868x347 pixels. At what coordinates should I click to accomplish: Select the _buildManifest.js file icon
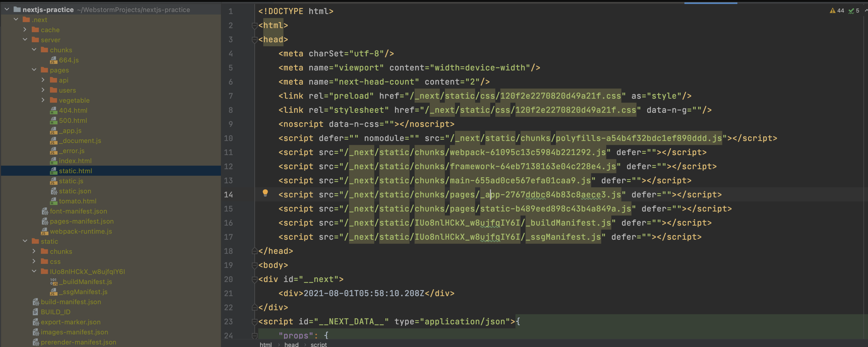54,282
